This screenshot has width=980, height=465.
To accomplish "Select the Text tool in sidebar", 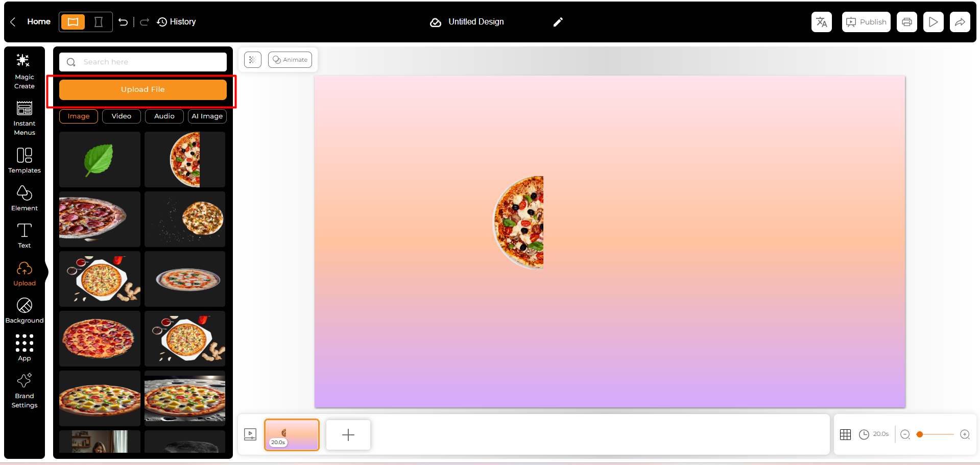I will point(24,235).
